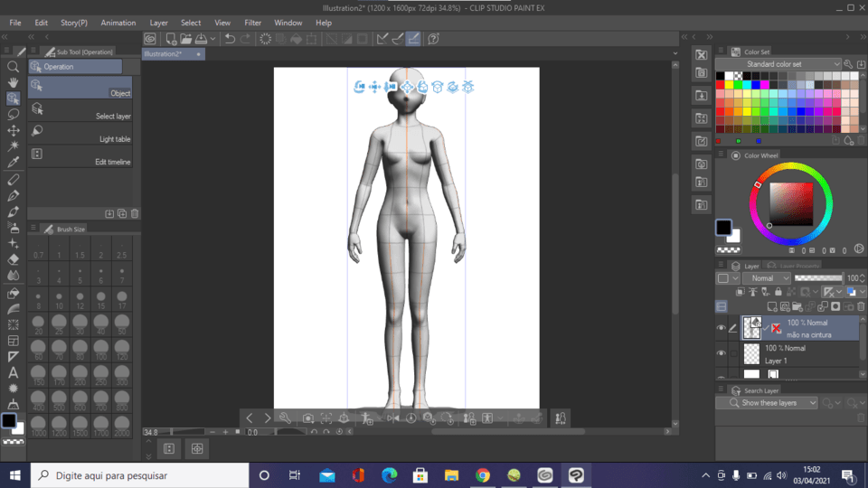Open the Animation menu
Viewport: 868px width, 488px height.
tap(118, 23)
